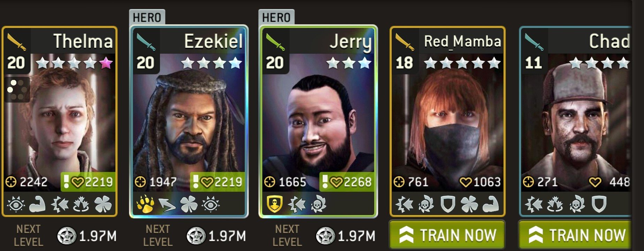Click the shield trait icon on Chad's card
Viewport: 644px width, 251px height.
[x=599, y=205]
